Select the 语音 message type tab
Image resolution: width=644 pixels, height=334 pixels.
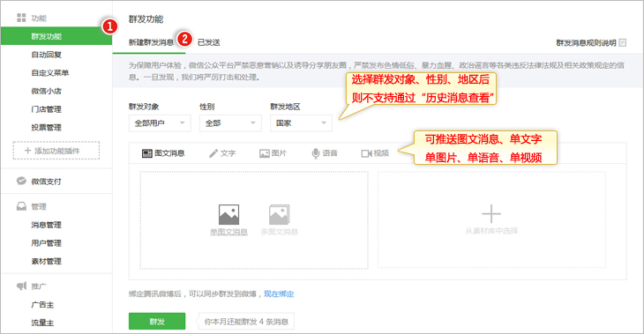[325, 153]
